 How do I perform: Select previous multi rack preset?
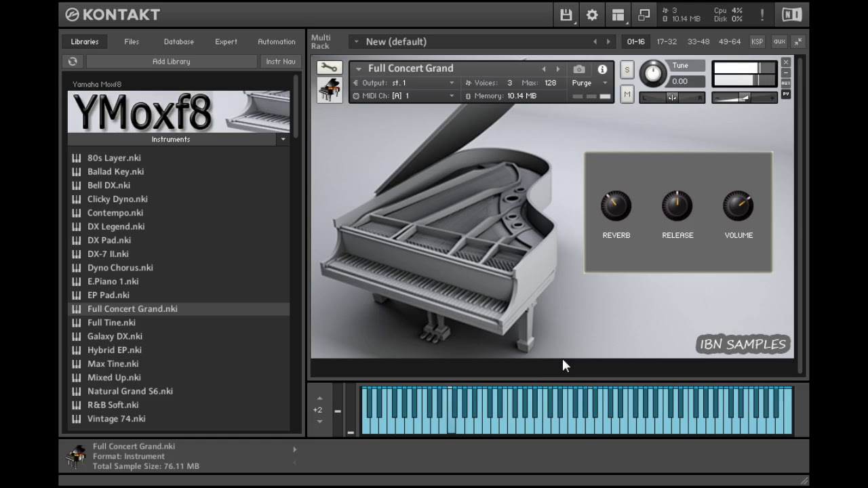(595, 41)
